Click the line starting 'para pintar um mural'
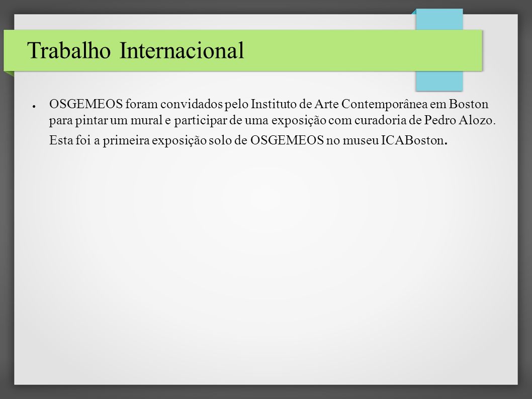The width and height of the screenshot is (532, 399). (x=273, y=120)
